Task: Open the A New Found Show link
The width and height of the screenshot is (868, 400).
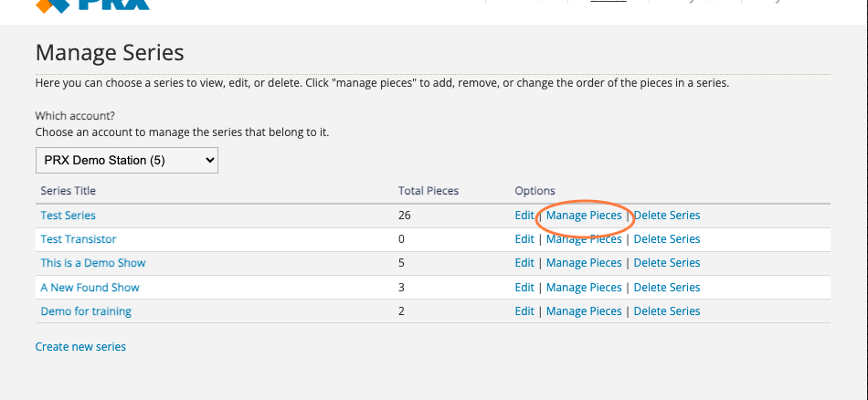Action: [90, 287]
